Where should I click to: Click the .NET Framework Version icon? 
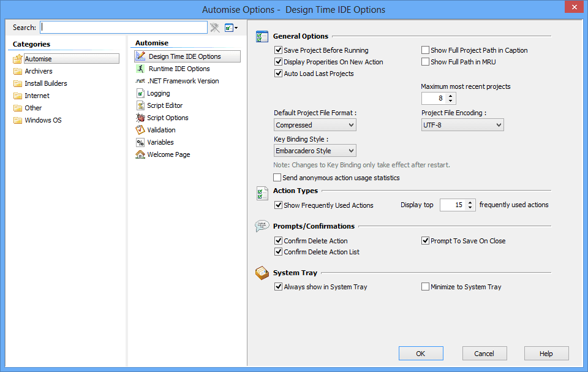(140, 81)
